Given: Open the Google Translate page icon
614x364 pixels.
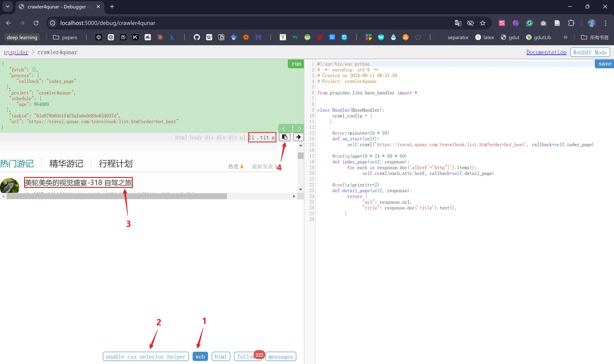Looking at the screenshot, I should point(458,23).
